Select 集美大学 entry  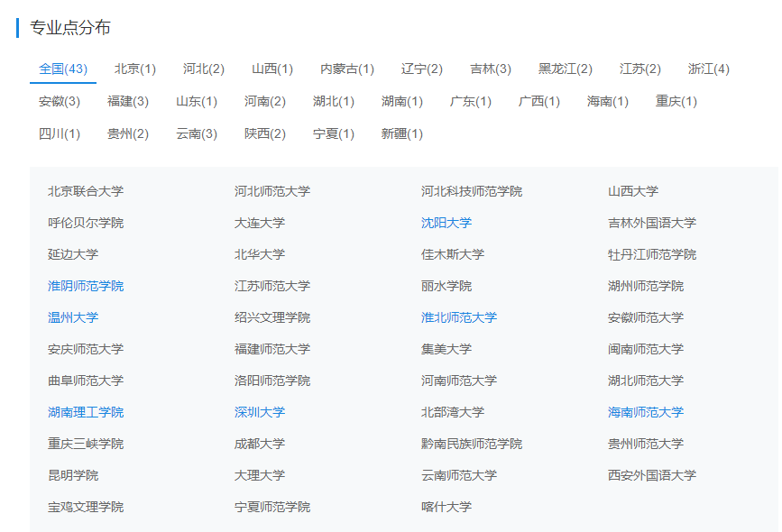pyautogui.click(x=446, y=349)
